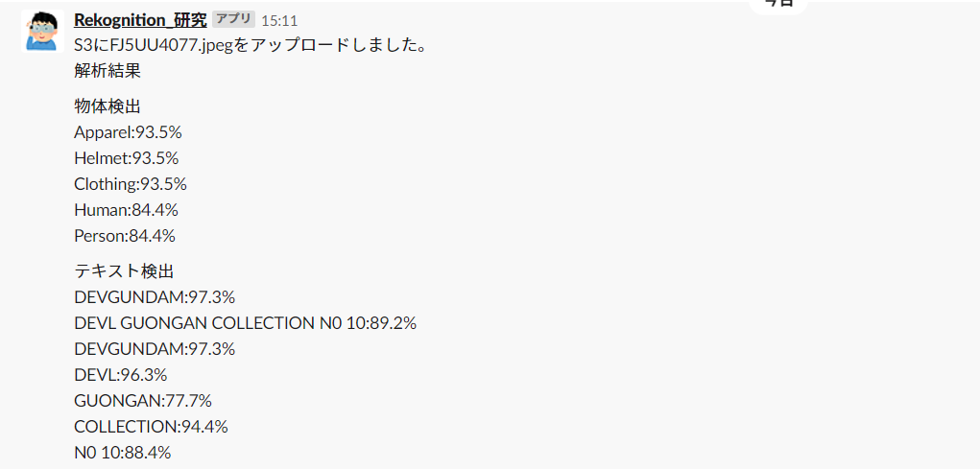
Task: Click the N0 10:88.4% result line
Action: [x=122, y=453]
